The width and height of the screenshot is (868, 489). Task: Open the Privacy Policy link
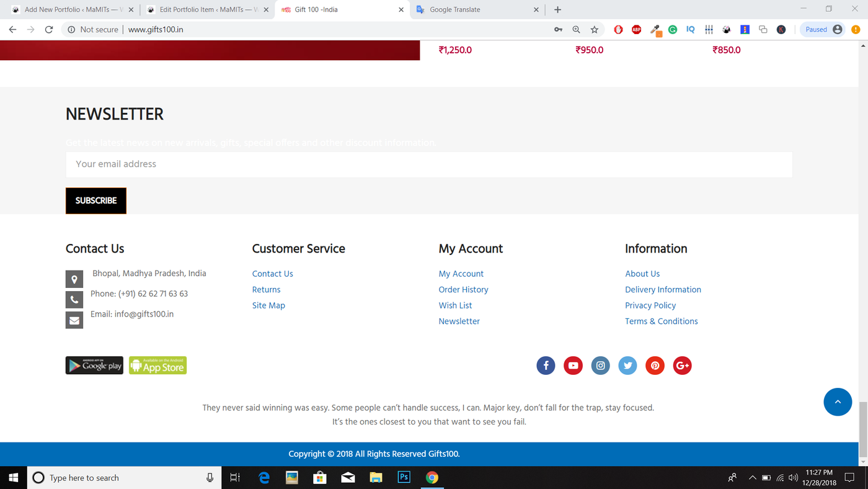(650, 305)
